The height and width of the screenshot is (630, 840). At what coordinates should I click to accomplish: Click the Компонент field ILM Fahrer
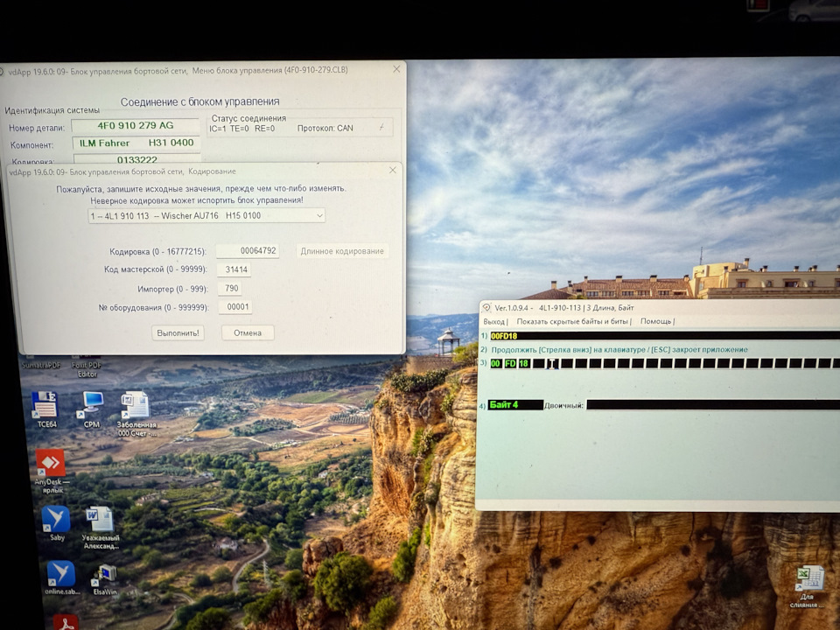click(x=136, y=143)
